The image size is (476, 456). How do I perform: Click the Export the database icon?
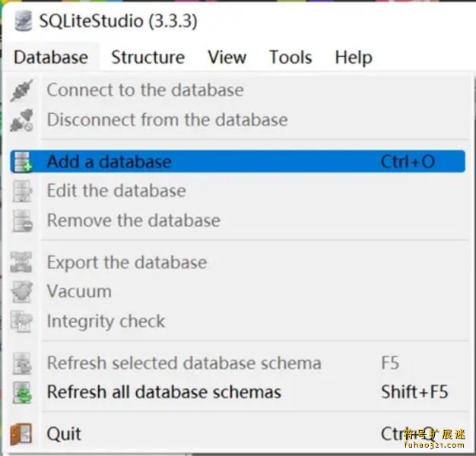click(22, 263)
